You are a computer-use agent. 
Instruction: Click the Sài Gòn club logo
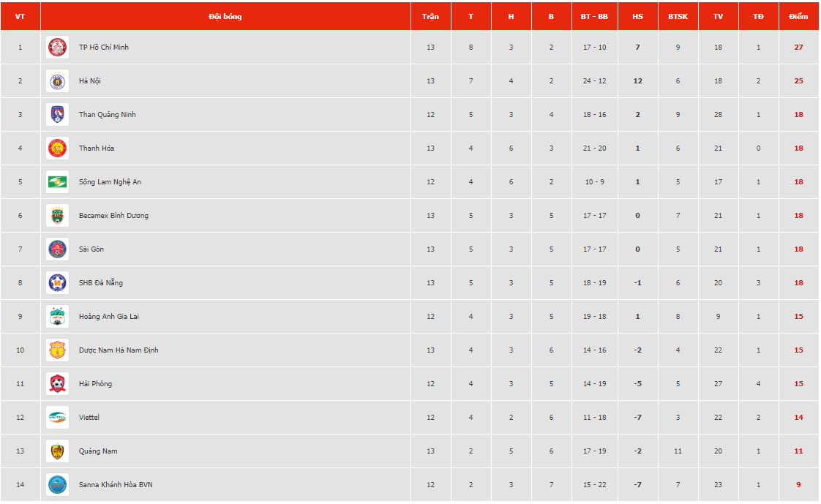[57, 249]
